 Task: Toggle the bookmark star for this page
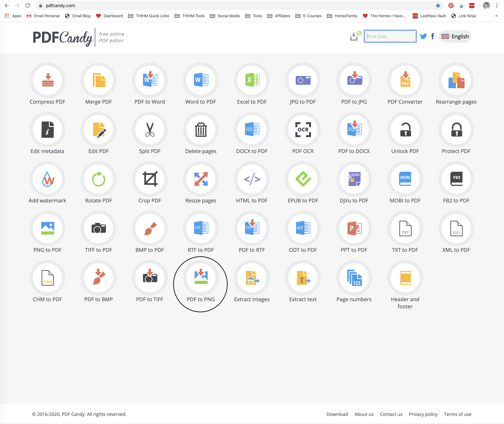pyautogui.click(x=438, y=6)
